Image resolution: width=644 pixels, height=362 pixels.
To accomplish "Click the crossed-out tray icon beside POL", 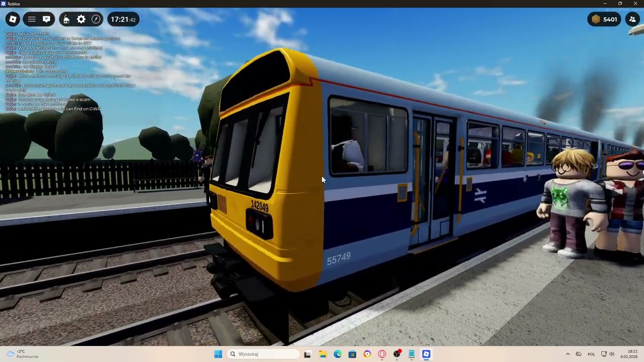I will [x=579, y=354].
